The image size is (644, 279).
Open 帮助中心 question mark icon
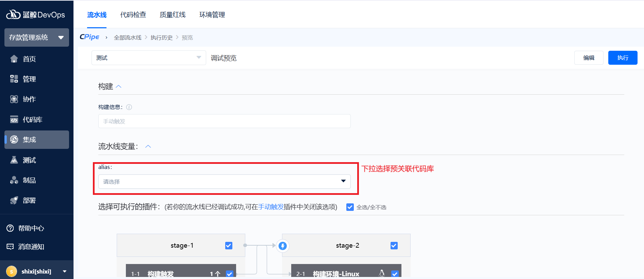click(x=10, y=228)
